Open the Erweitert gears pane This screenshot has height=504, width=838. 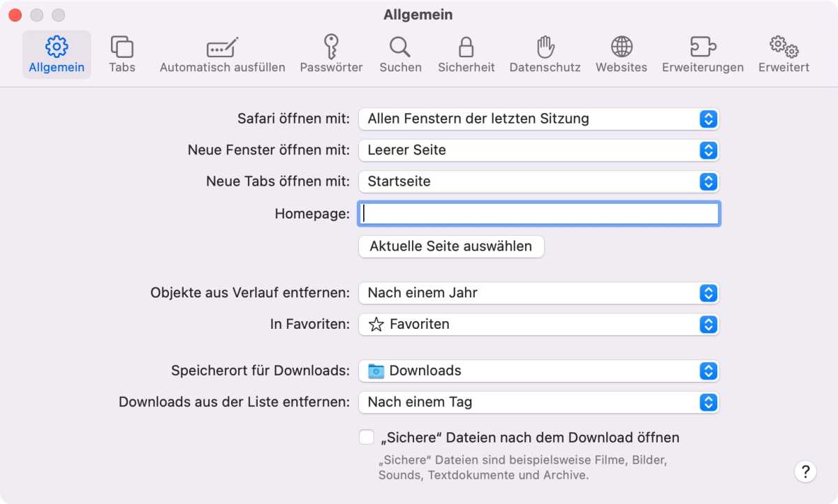point(784,54)
